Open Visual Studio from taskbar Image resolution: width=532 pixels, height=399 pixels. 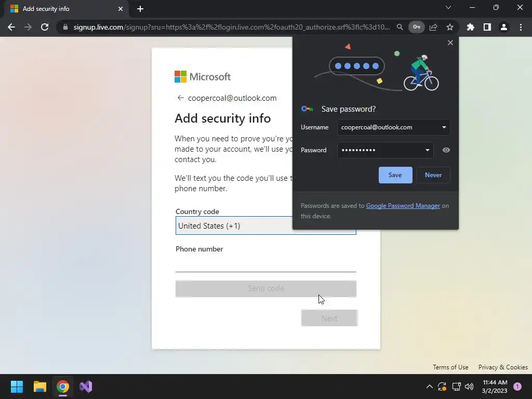click(x=86, y=387)
